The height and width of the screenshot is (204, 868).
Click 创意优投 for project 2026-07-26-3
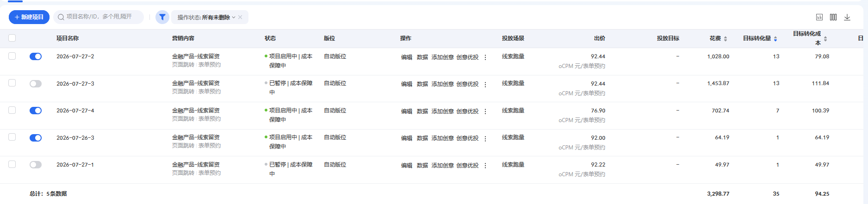coord(468,138)
